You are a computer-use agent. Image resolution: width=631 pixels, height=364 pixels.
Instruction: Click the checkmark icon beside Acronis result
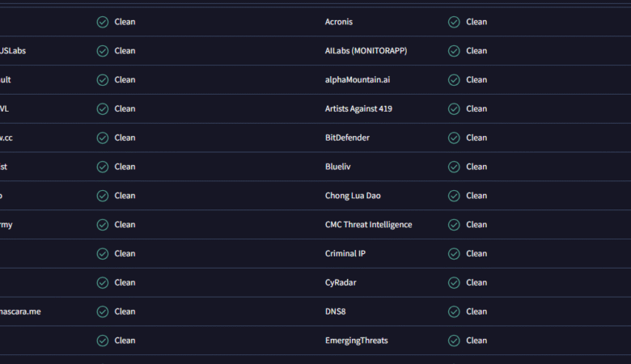click(x=454, y=22)
